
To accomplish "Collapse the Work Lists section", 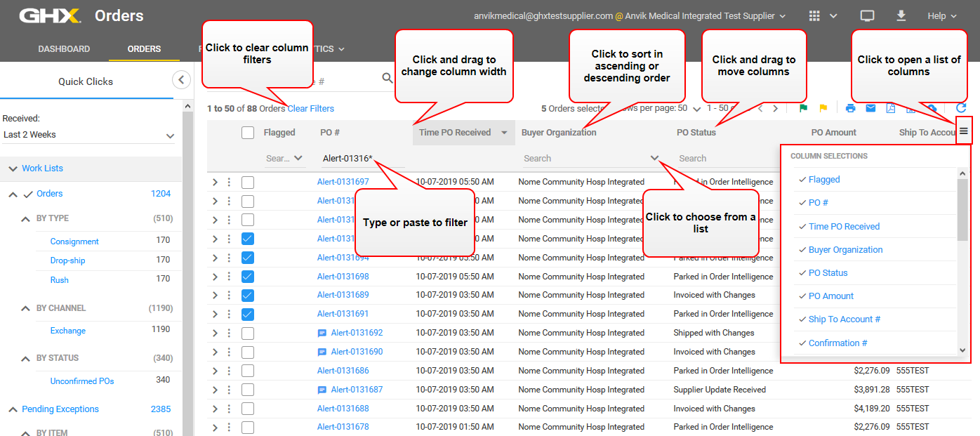I will tap(13, 169).
